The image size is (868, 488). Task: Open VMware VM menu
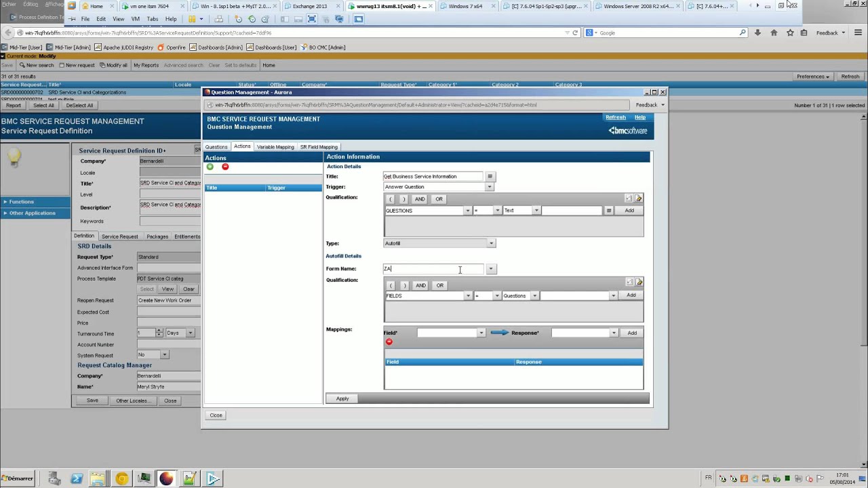pyautogui.click(x=136, y=19)
